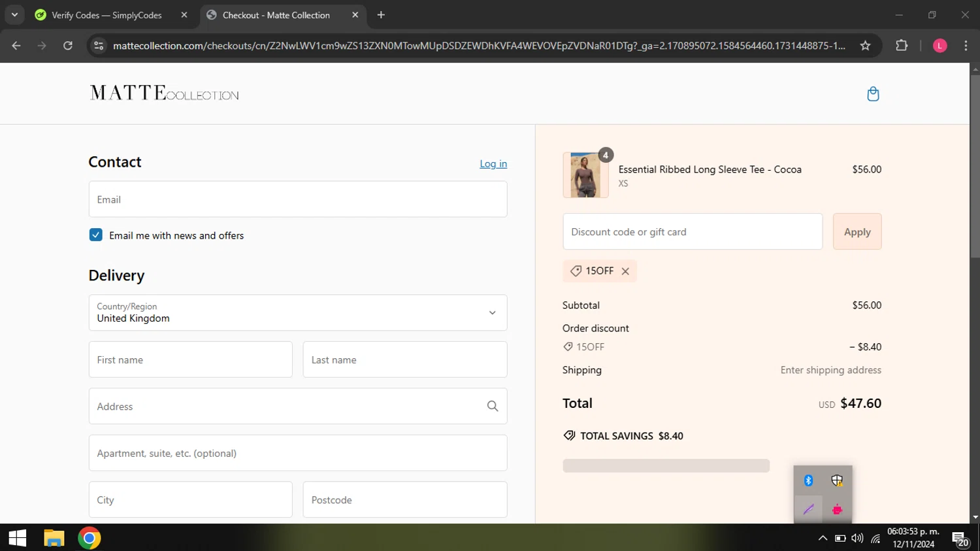Click the browser address bar URL
This screenshot has width=980, height=551.
point(479,46)
